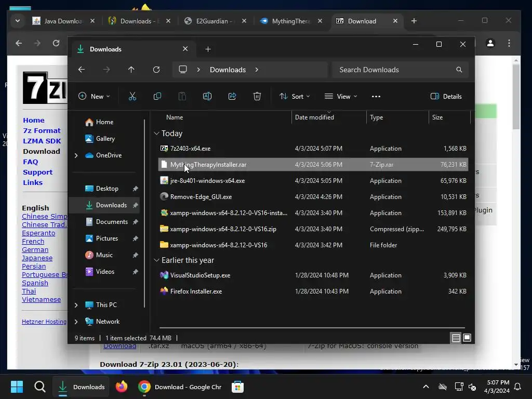Open the View dropdown menu

pyautogui.click(x=341, y=96)
